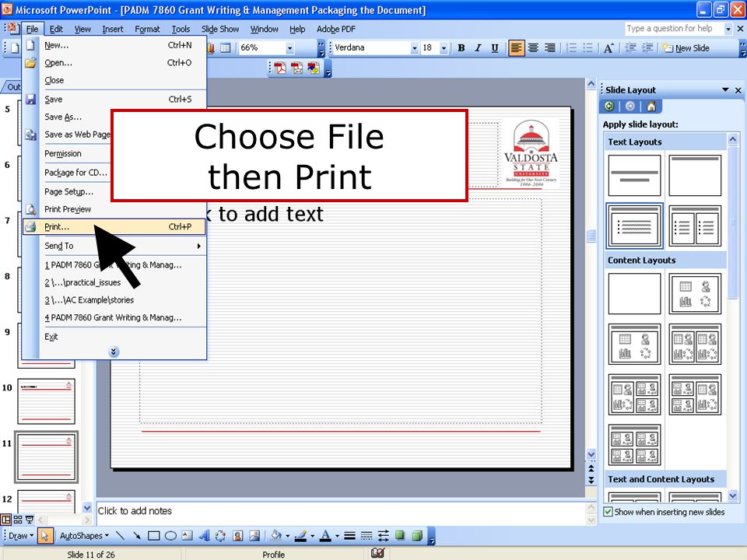The width and height of the screenshot is (747, 560).
Task: Open the Draw menu dropdown
Action: click(21, 536)
